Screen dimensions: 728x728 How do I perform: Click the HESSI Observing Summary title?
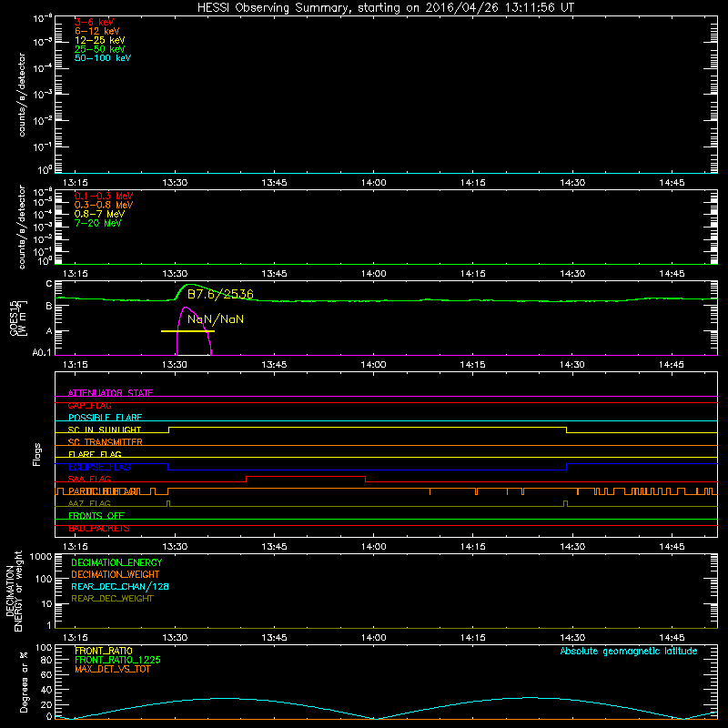coord(385,8)
